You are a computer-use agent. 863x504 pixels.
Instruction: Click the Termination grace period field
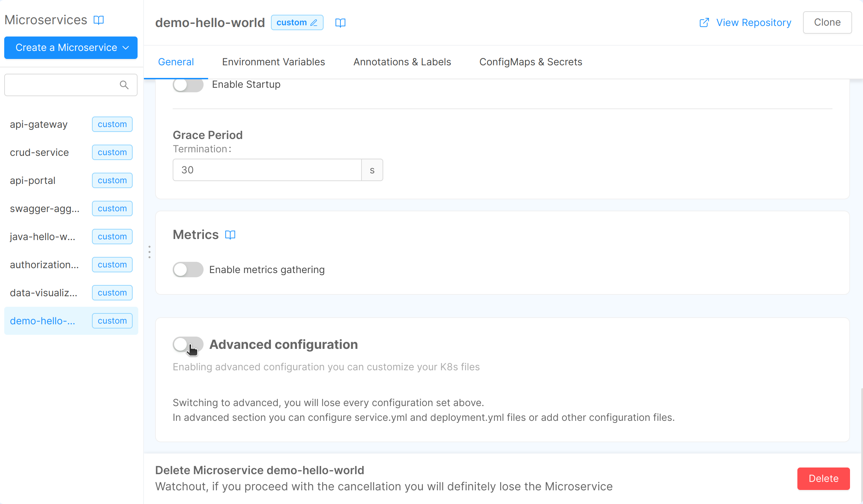(267, 170)
